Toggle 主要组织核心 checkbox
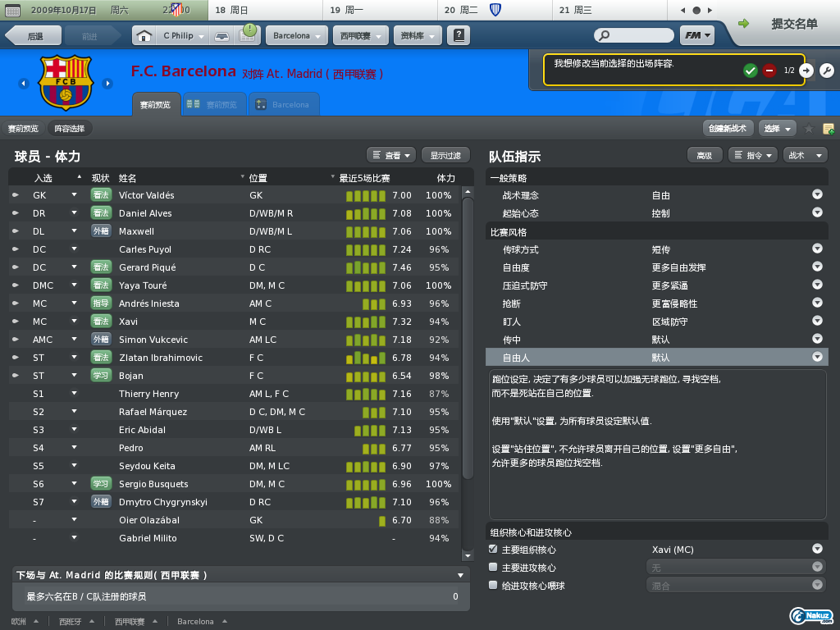This screenshot has height=630, width=840. pos(493,549)
